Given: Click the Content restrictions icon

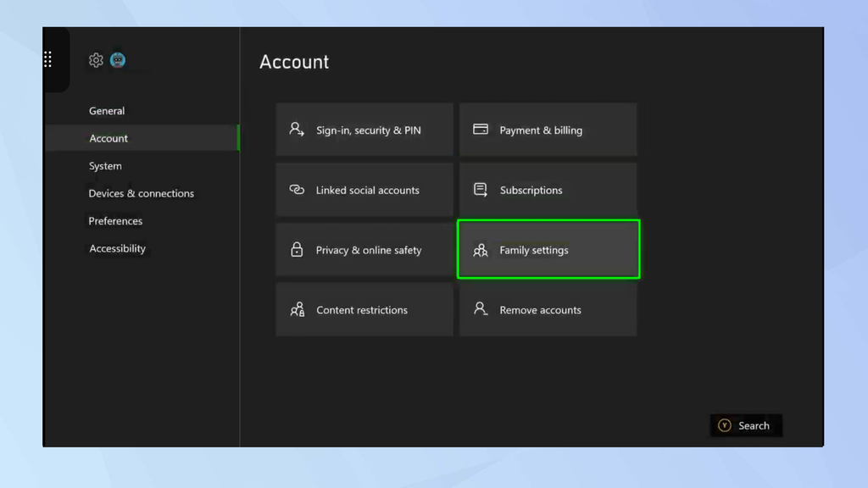Looking at the screenshot, I should (296, 309).
